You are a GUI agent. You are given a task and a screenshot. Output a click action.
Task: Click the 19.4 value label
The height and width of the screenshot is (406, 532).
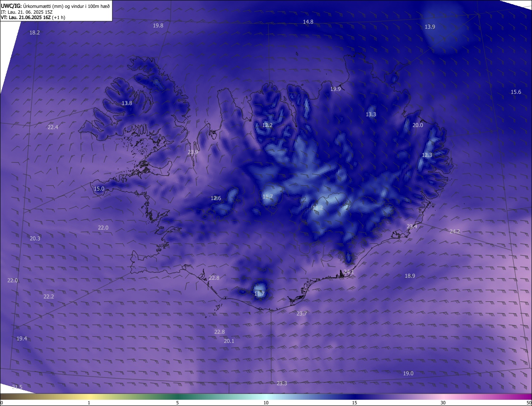coord(22,338)
